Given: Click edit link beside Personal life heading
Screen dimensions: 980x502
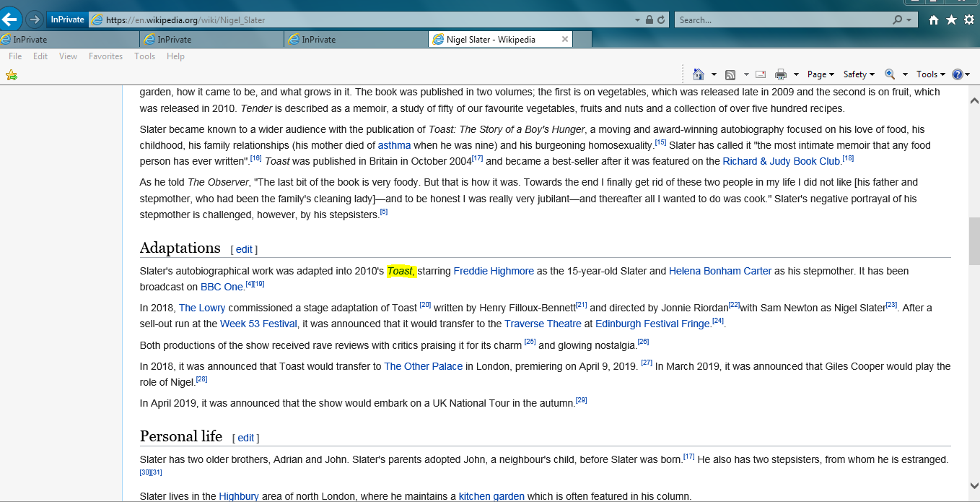Looking at the screenshot, I should pos(245,438).
